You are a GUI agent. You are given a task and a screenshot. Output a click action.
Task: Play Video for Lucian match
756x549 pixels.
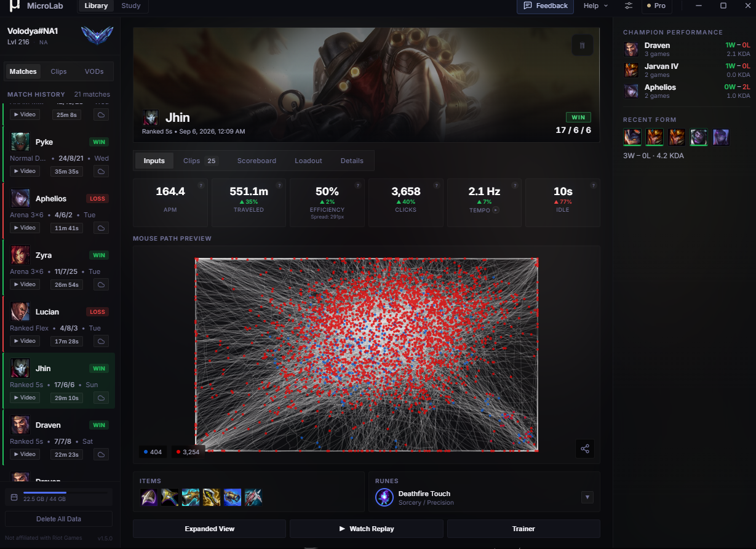(x=25, y=341)
